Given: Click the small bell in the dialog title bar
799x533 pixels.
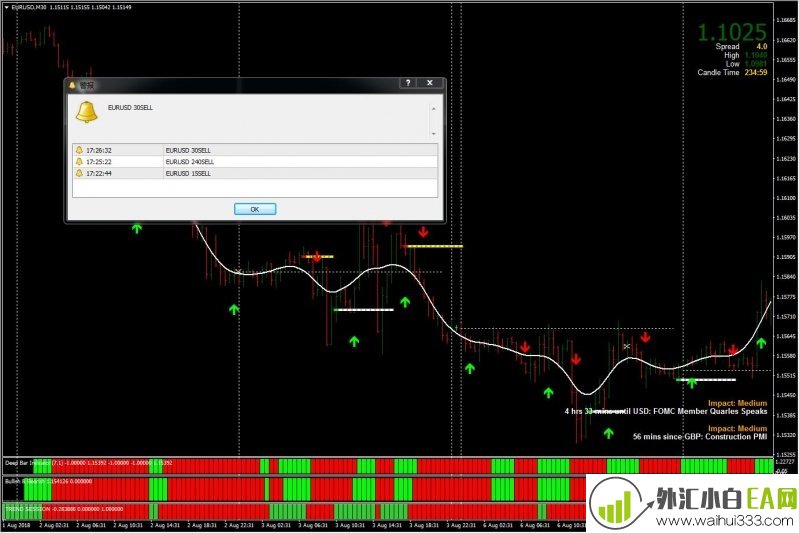Looking at the screenshot, I should pyautogui.click(x=72, y=85).
